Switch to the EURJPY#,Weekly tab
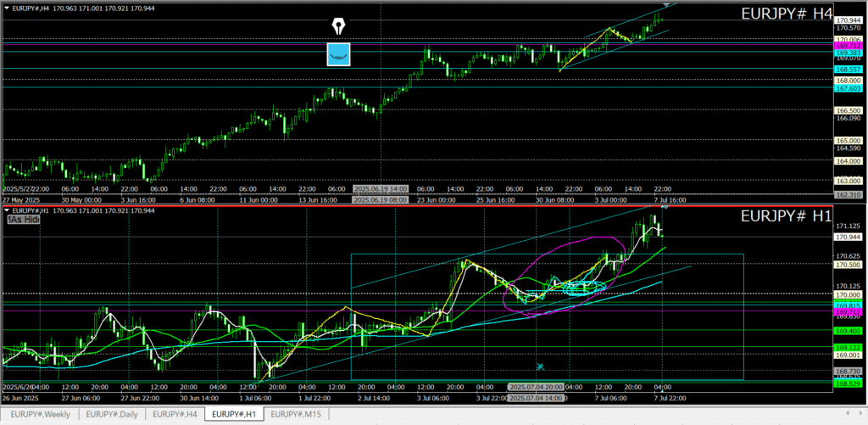Viewport: 868px width, 425px height. click(41, 415)
